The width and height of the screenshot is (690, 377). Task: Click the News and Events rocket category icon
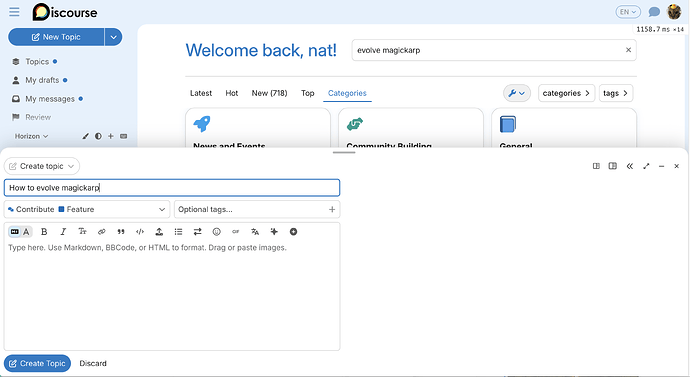pyautogui.click(x=202, y=124)
